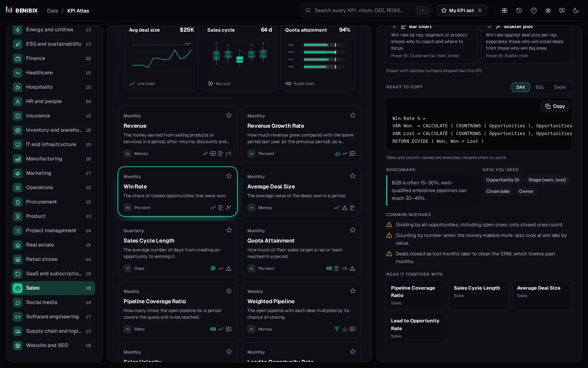Expand the Revenue card direction chevron
This screenshot has width=588, height=368.
[x=128, y=153]
